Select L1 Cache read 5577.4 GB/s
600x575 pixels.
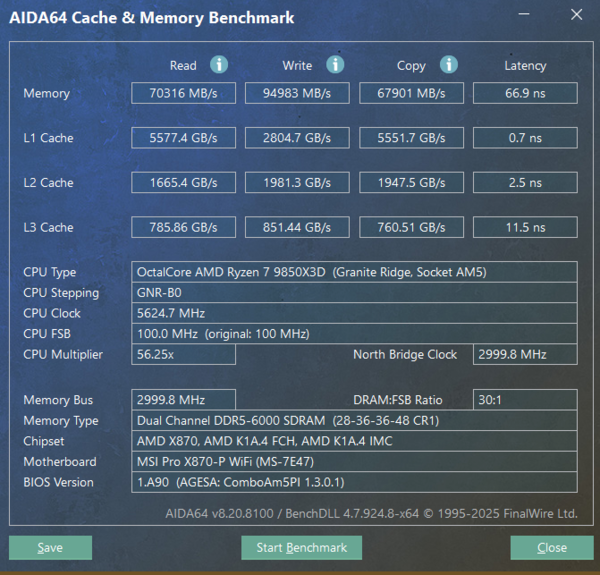183,138
